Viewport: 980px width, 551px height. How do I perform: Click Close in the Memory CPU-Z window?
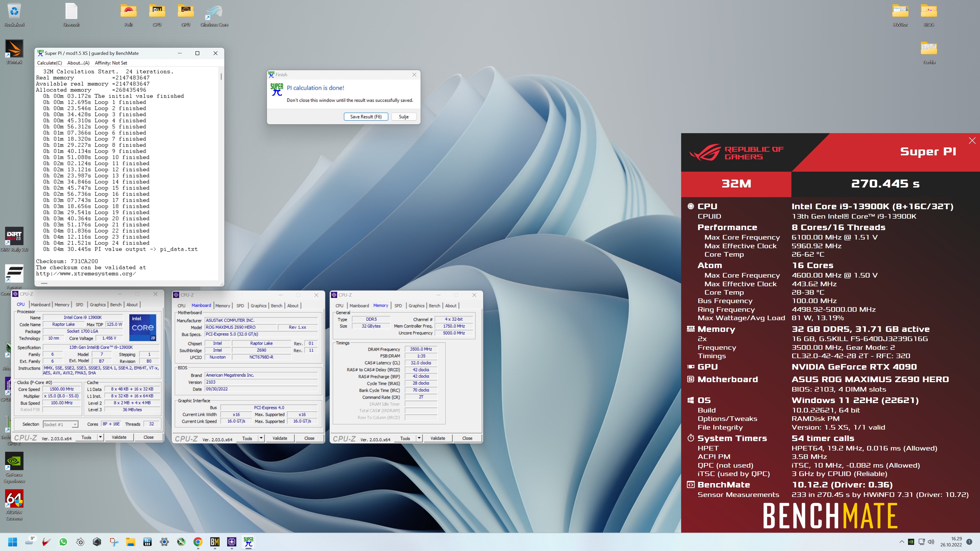pyautogui.click(x=467, y=438)
